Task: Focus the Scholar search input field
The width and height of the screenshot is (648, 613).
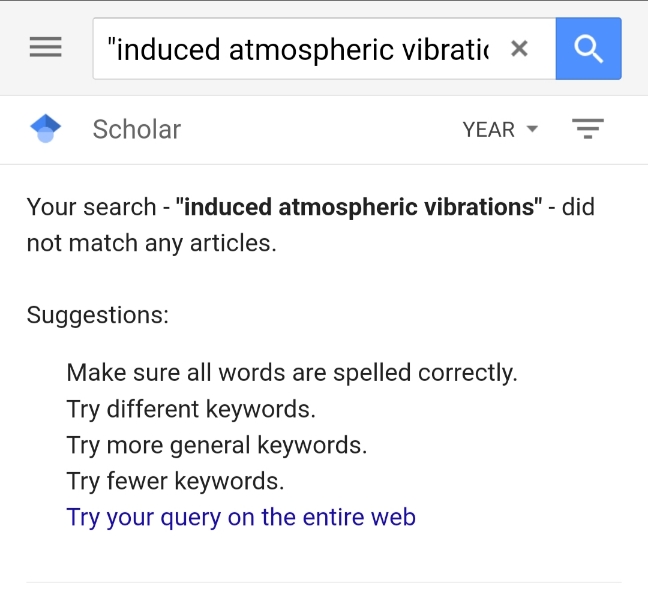Action: click(300, 48)
